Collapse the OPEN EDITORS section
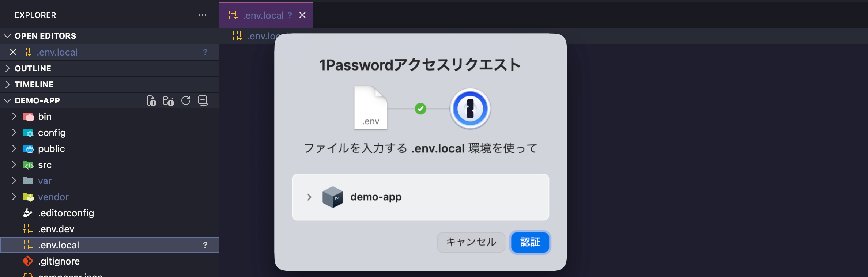868x277 pixels. (x=45, y=36)
